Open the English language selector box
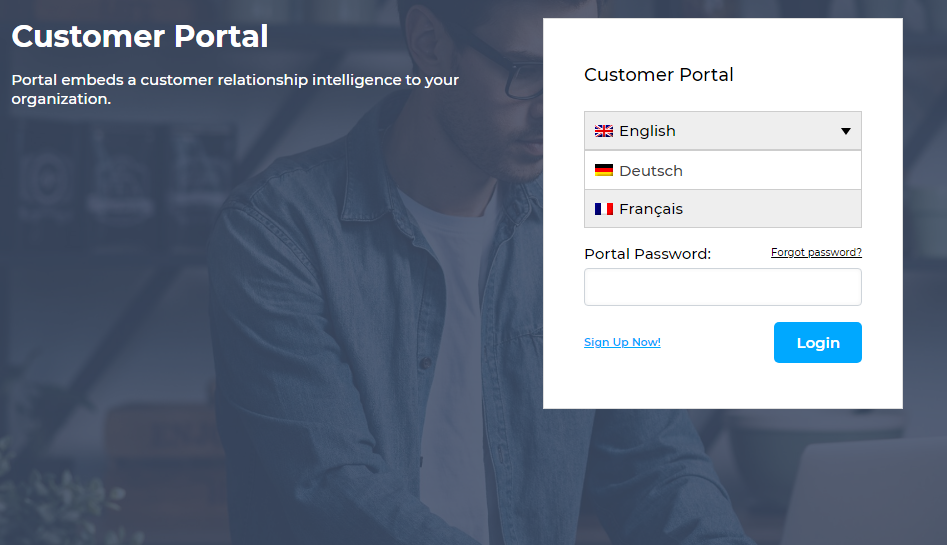The height and width of the screenshot is (545, 947). point(722,131)
